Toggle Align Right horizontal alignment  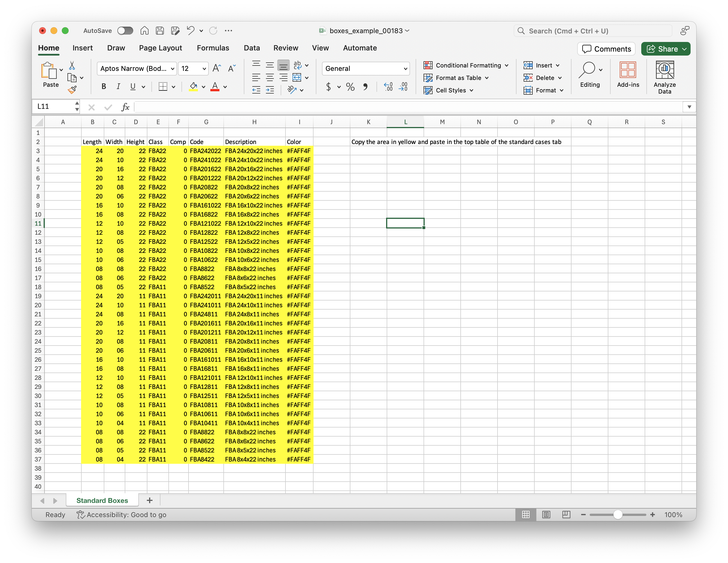[283, 78]
